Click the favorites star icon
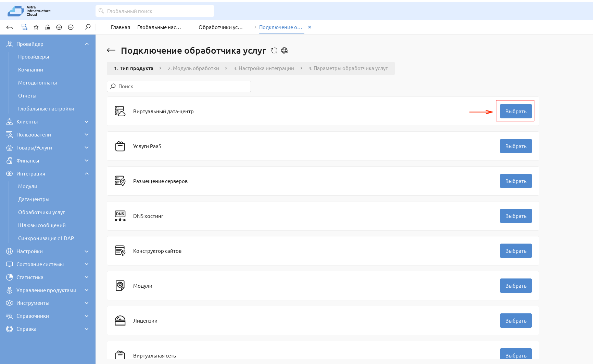 [x=36, y=27]
